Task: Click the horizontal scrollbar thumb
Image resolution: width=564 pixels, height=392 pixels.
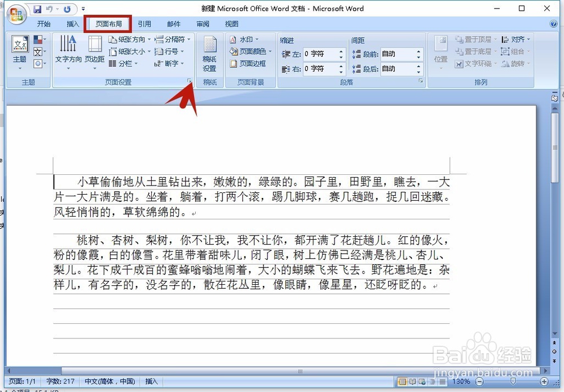Action: [301, 371]
